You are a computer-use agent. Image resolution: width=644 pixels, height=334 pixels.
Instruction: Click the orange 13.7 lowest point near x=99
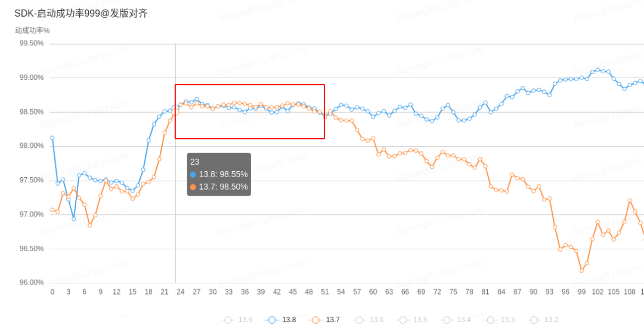pyautogui.click(x=581, y=271)
